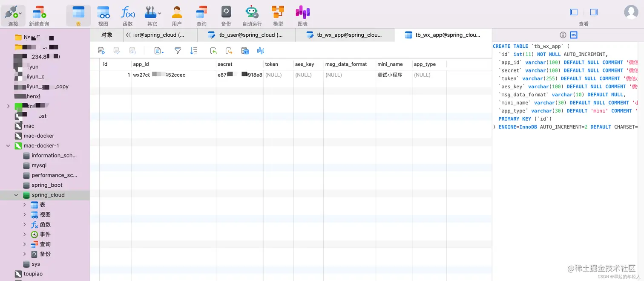Viewport: 644px width, 281px height.
Task: Click the filter funnel icon
Action: point(178,51)
